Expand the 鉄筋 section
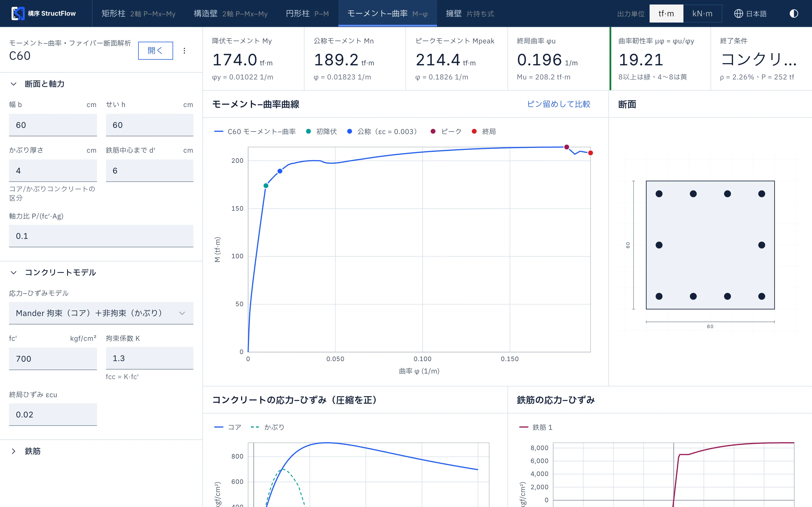 (x=14, y=451)
